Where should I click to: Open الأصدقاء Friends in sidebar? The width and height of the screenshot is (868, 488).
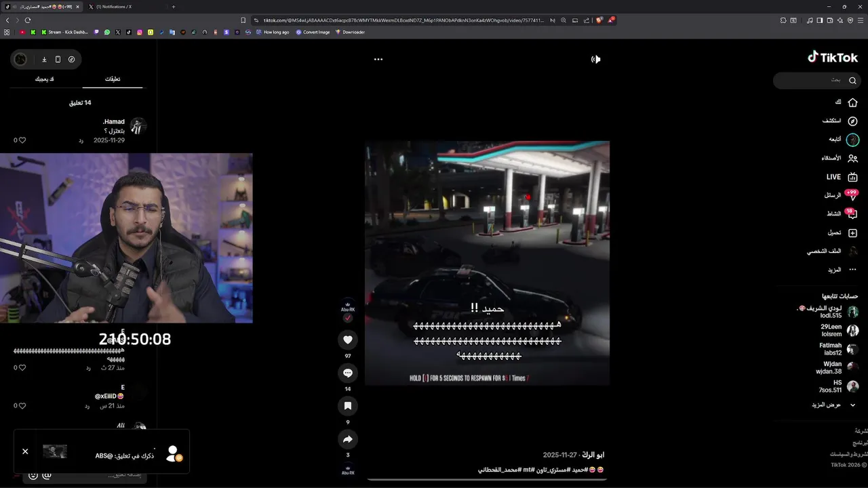coord(840,158)
